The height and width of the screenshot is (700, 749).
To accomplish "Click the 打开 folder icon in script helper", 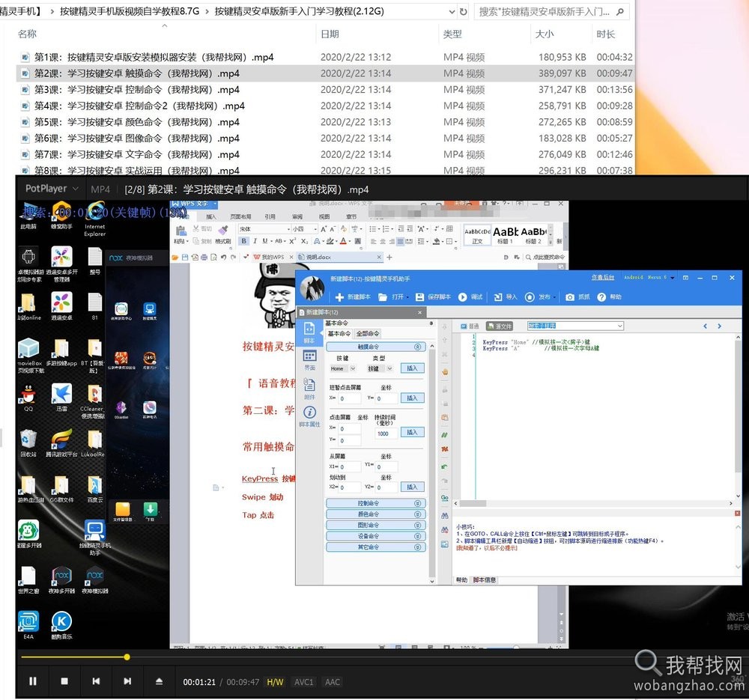I will tap(383, 297).
